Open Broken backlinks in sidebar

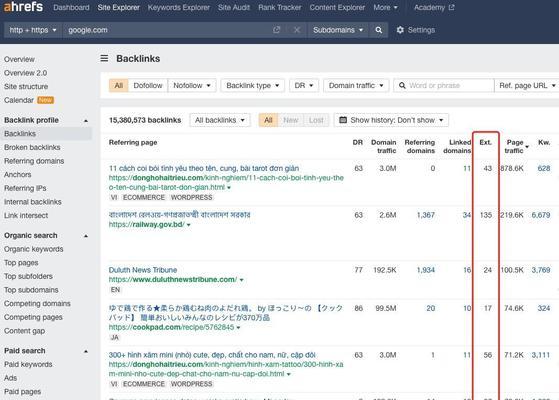pyautogui.click(x=32, y=147)
